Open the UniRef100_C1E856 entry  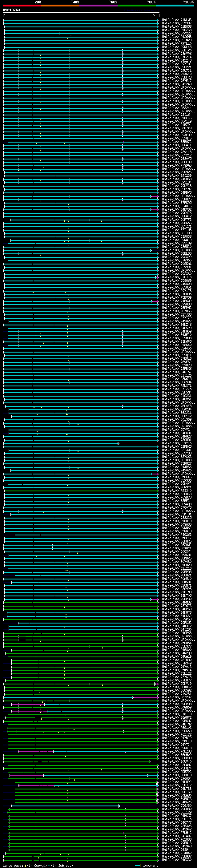pyautogui.click(x=177, y=26)
